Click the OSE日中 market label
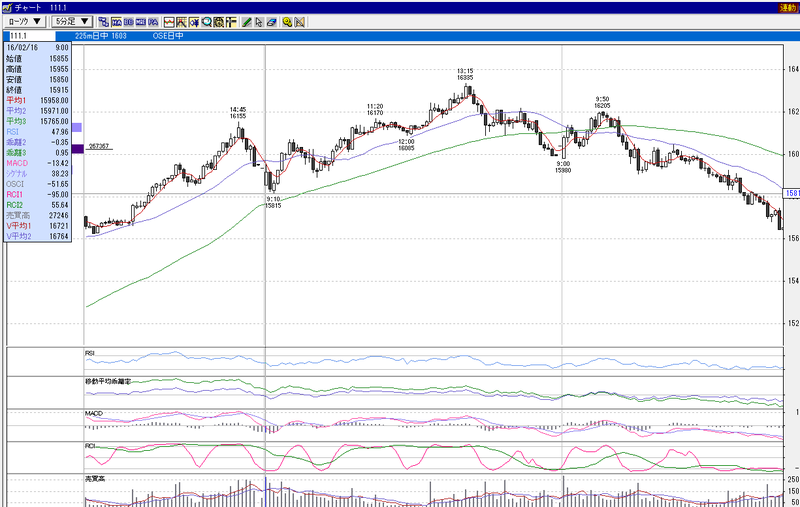This screenshot has width=800, height=507. (168, 36)
